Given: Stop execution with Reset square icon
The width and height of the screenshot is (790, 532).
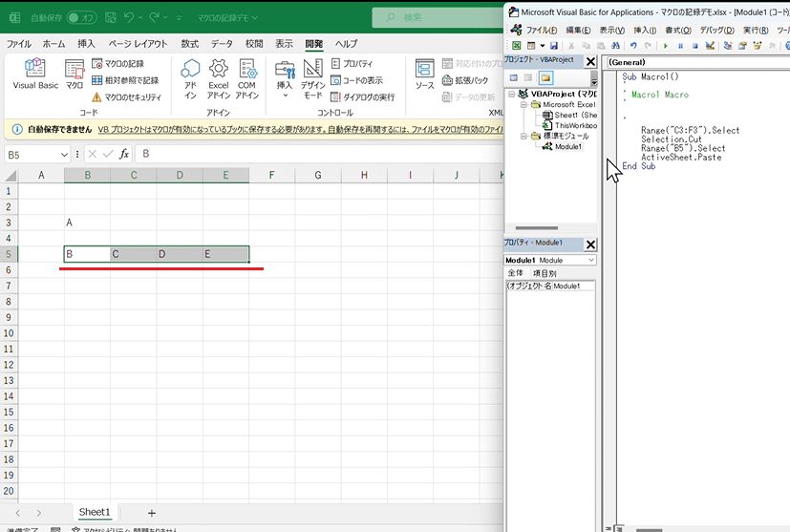Looking at the screenshot, I should (x=694, y=45).
